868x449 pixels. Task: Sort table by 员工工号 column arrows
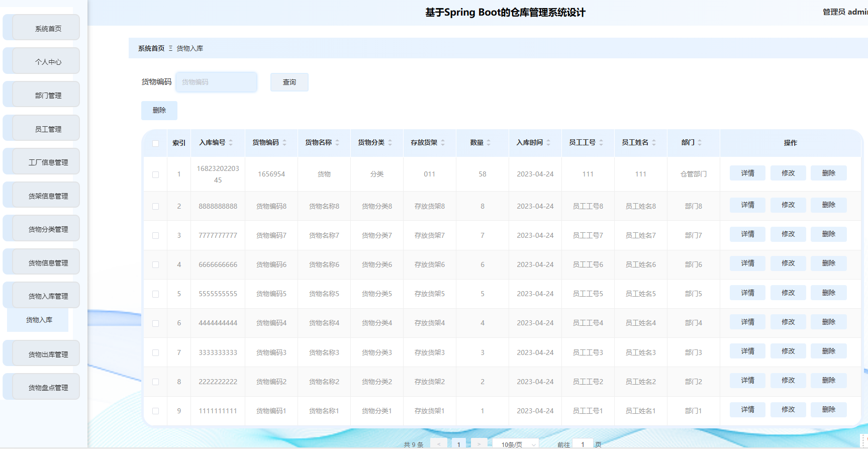pos(601,143)
